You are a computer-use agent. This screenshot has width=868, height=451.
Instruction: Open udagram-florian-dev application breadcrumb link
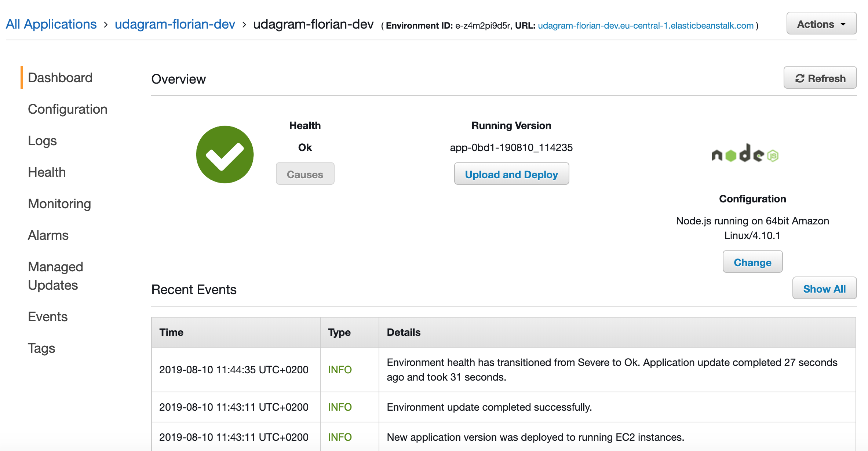(x=175, y=24)
